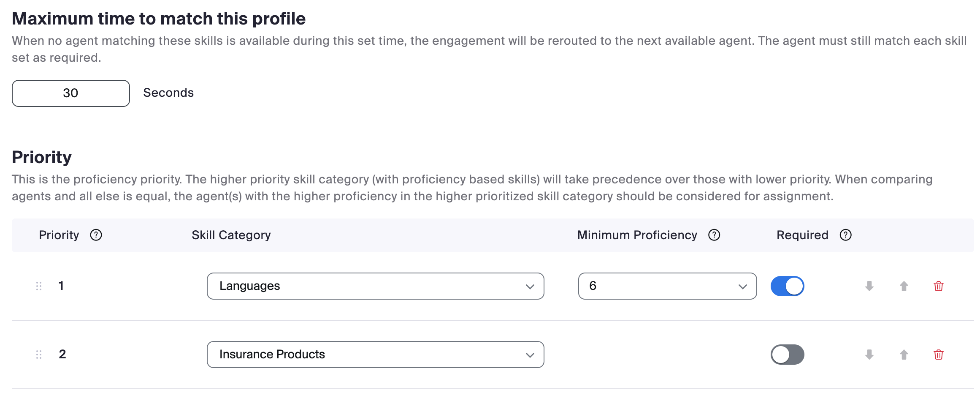
Task: Move Languages row up in priority
Action: 904,286
